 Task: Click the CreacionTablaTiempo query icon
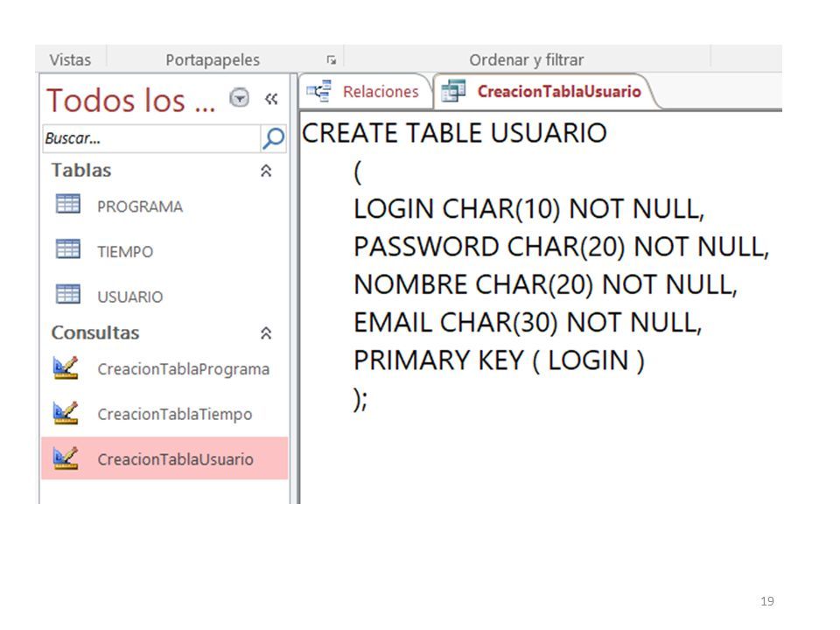[66, 413]
